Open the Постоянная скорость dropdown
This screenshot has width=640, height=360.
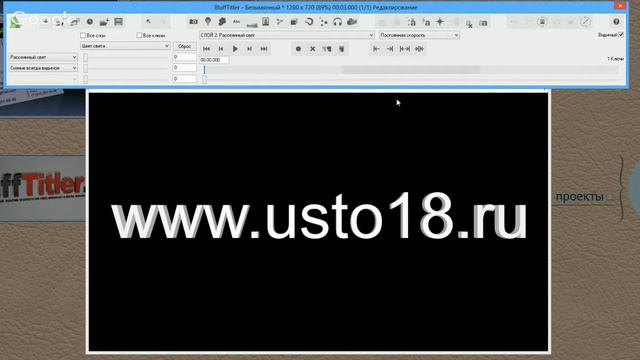pyautogui.click(x=419, y=35)
